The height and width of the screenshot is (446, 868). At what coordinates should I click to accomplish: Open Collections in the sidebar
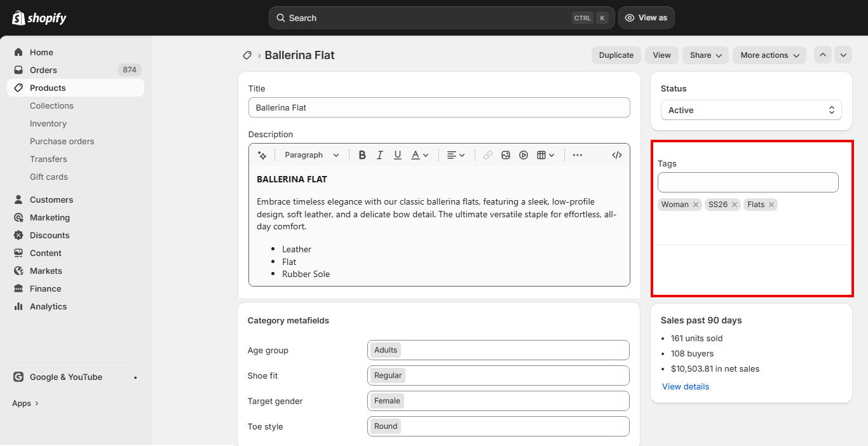[x=51, y=105]
